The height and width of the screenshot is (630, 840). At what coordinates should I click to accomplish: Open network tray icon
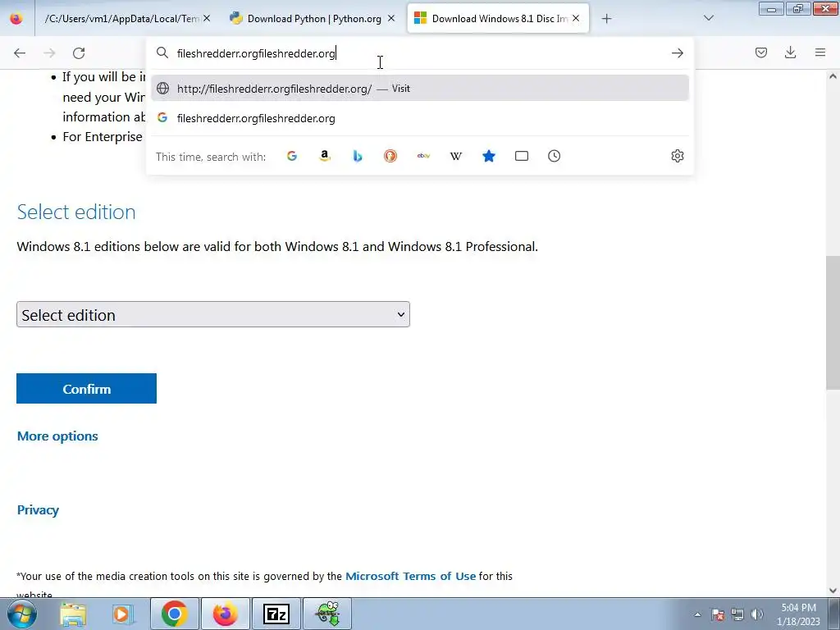coord(737,614)
